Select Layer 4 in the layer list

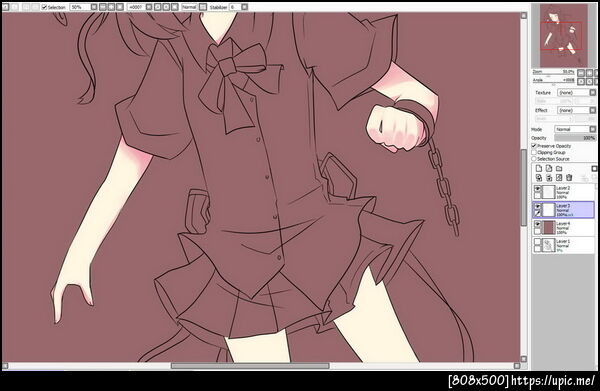[563, 227]
